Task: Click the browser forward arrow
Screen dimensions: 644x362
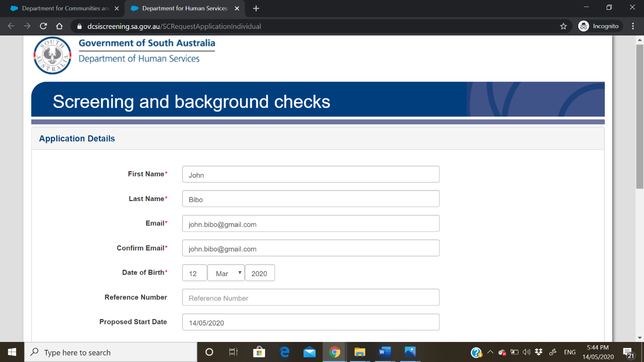Action: coord(27,26)
